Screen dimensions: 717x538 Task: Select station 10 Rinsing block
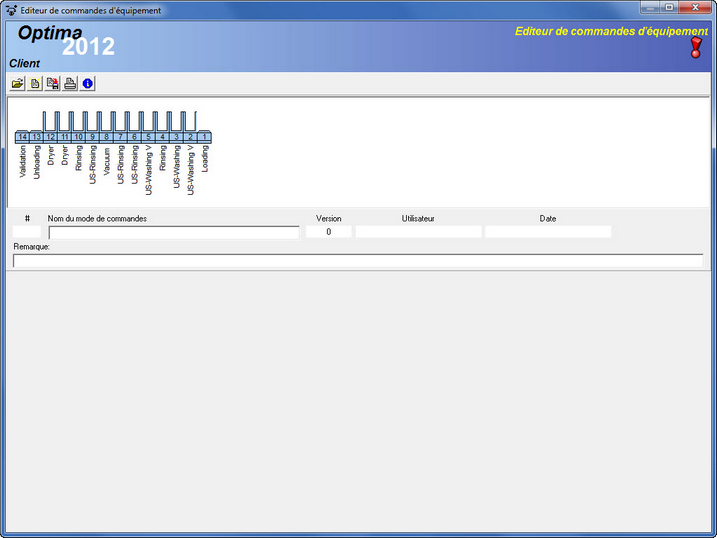pos(79,137)
